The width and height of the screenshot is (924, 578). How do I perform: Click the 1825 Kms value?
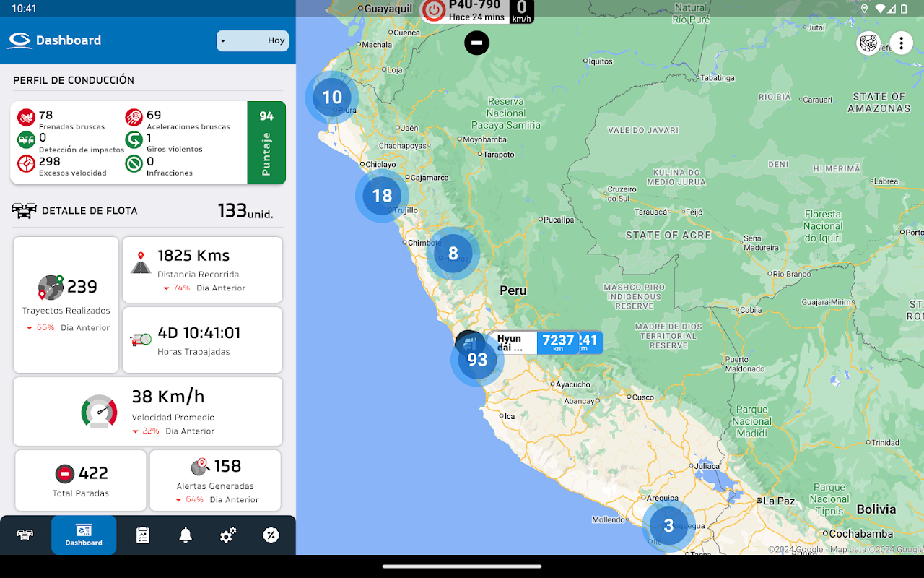(193, 256)
